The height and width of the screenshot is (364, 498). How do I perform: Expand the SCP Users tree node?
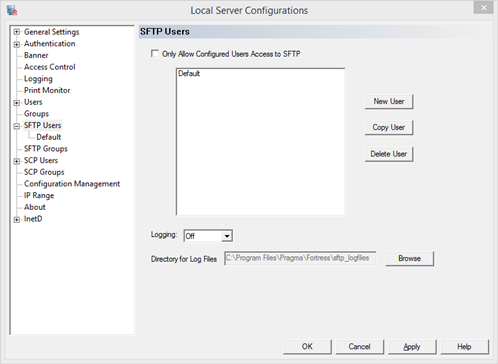17,161
